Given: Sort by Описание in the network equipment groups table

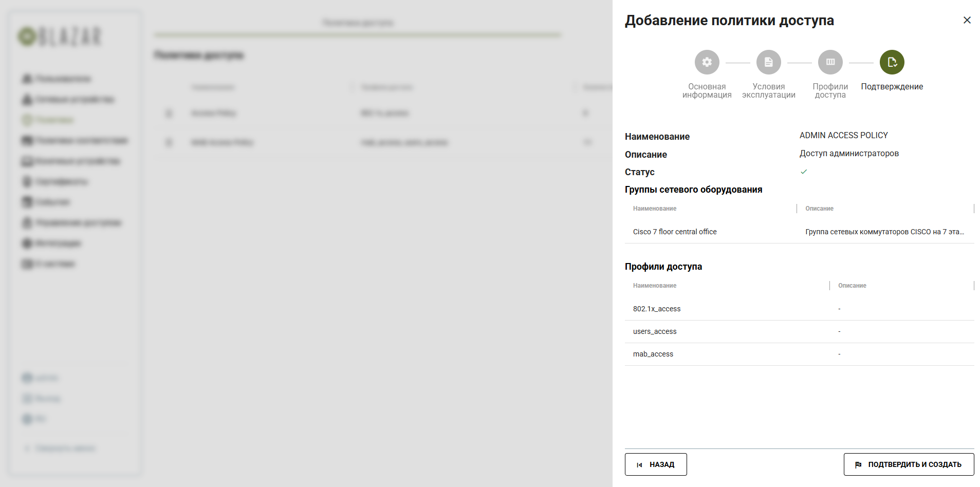Looking at the screenshot, I should (819, 209).
